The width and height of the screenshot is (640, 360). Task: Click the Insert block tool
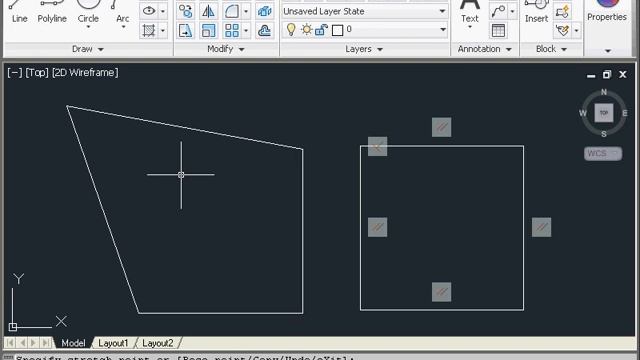pos(536,12)
